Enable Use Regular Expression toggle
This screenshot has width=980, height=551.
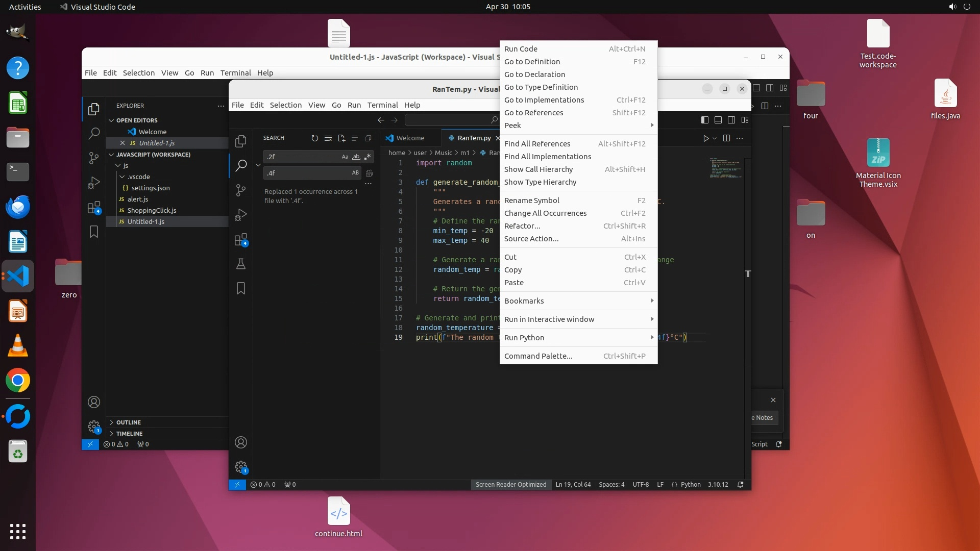(x=367, y=157)
